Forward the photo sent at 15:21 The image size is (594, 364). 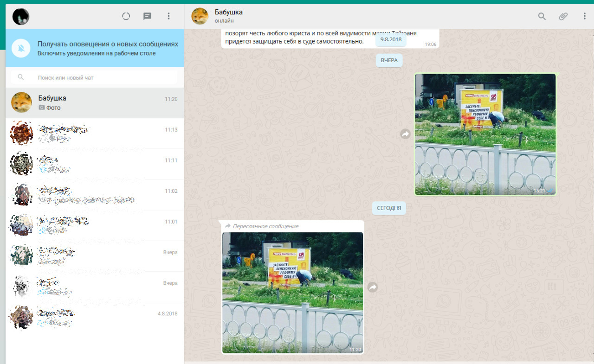pyautogui.click(x=405, y=134)
